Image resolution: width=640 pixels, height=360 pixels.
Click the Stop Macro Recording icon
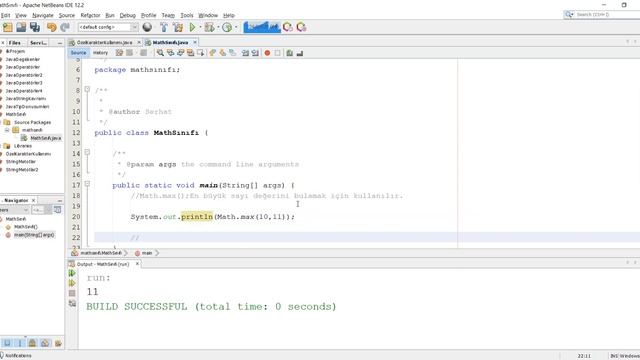pos(278,53)
